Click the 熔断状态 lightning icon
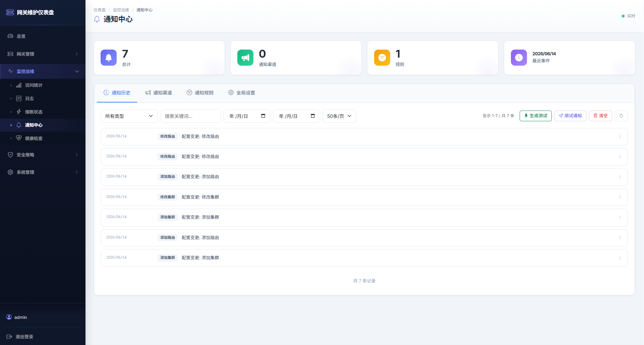 19,112
